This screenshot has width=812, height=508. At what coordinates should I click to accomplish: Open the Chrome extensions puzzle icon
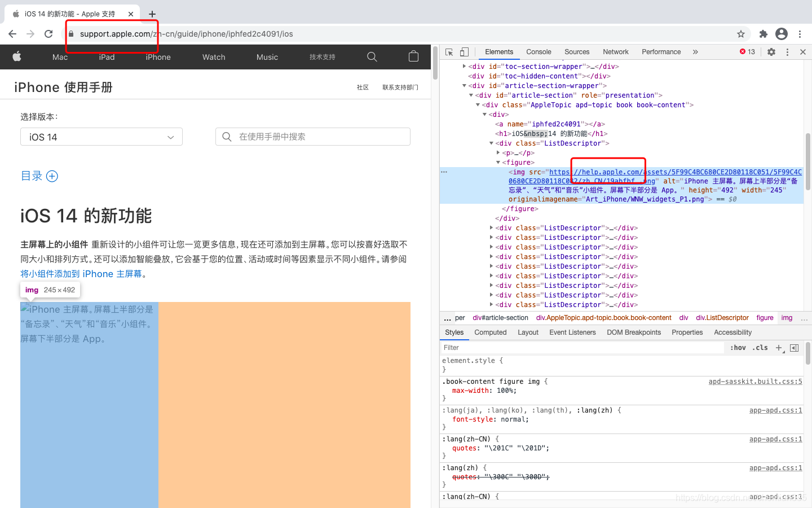pos(764,34)
